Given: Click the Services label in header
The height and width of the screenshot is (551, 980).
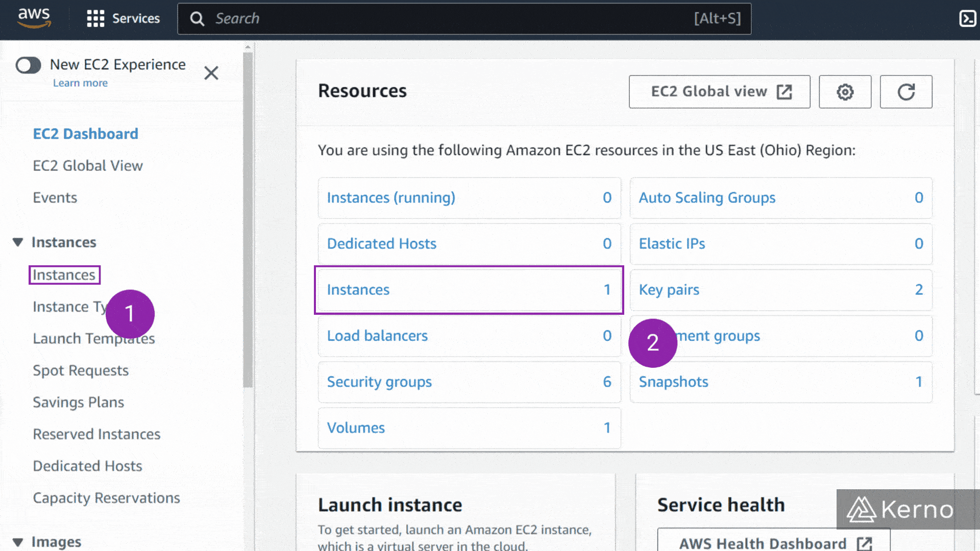Looking at the screenshot, I should tap(136, 19).
